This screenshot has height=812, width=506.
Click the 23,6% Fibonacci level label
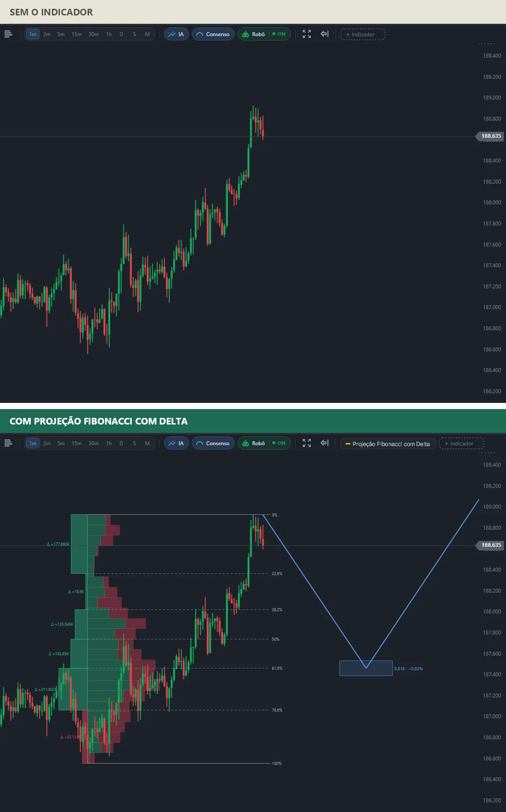coord(277,574)
